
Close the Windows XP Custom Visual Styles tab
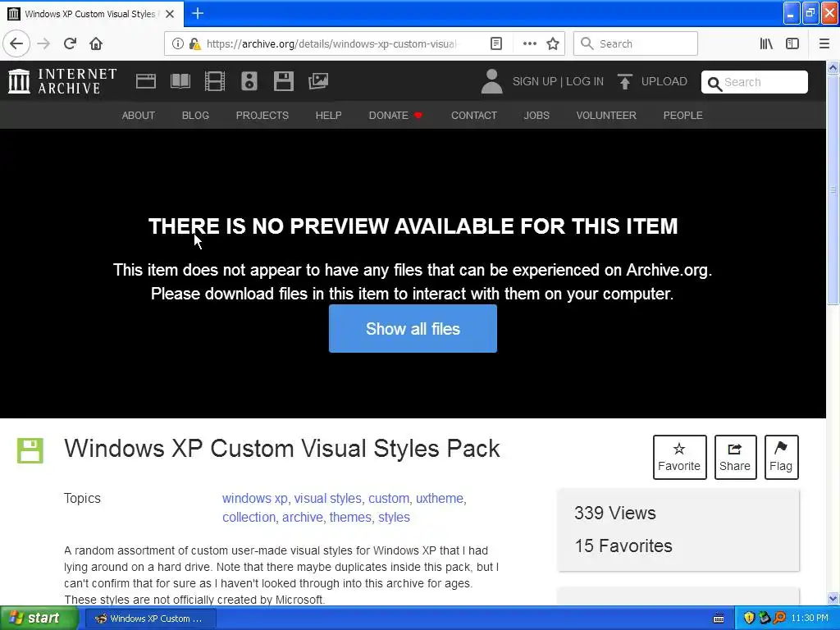pyautogui.click(x=170, y=14)
